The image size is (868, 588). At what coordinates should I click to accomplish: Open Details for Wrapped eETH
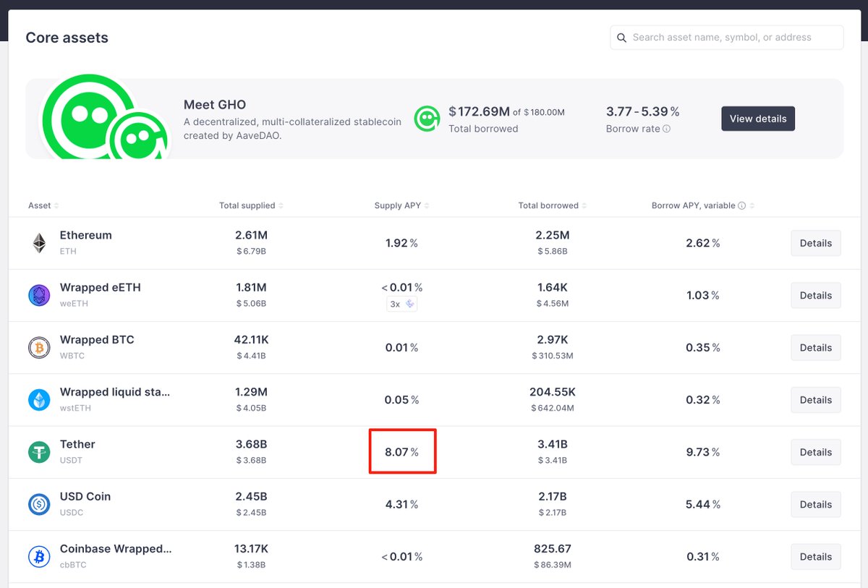pos(816,295)
